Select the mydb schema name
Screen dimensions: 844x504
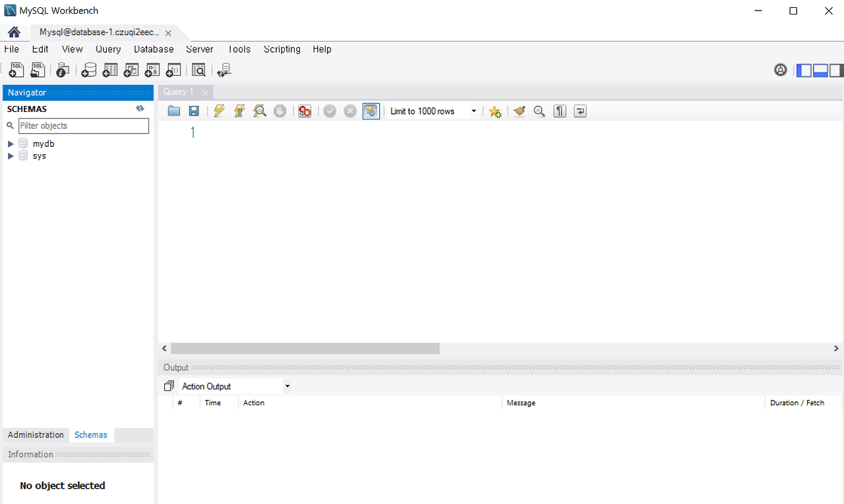[44, 144]
